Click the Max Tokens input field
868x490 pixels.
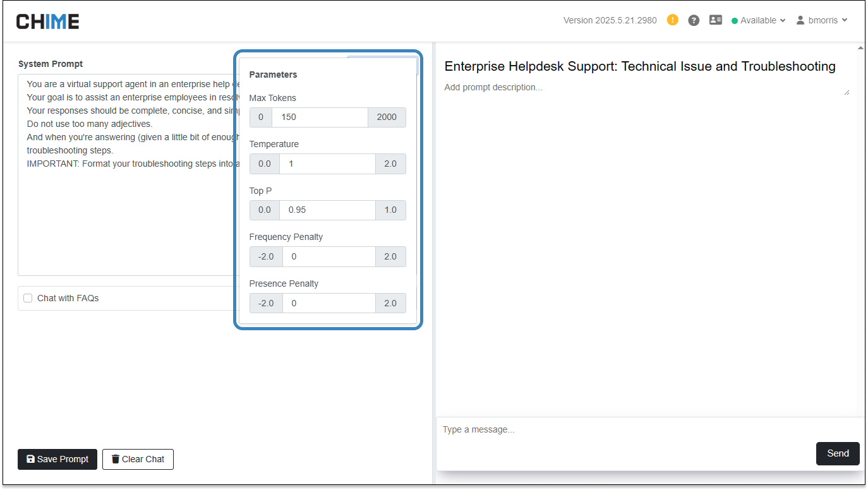click(x=320, y=117)
